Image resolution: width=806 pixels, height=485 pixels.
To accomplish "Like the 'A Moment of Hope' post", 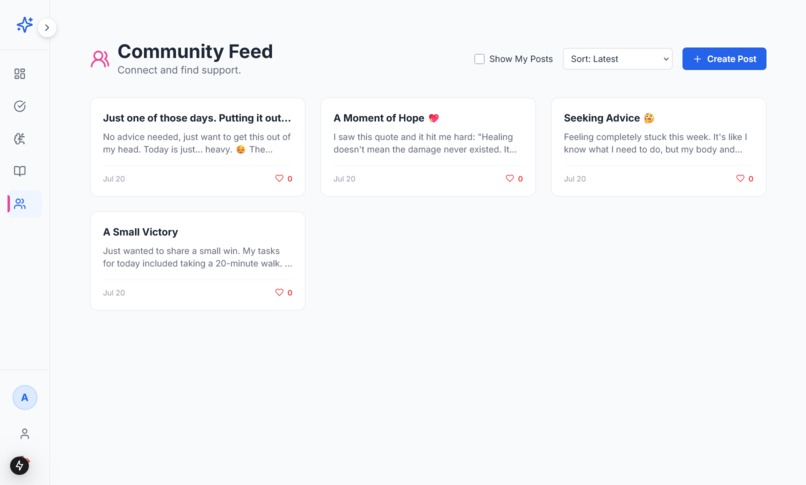I will point(514,178).
